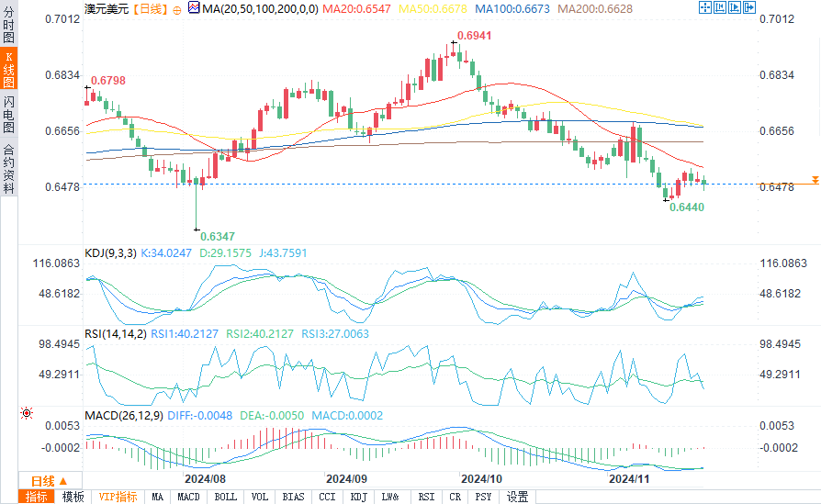Click the circled plus icon beside 日线

point(177,8)
